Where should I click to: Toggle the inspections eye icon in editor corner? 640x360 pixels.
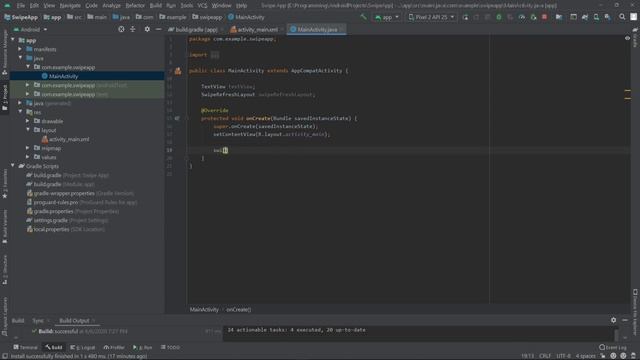click(x=627, y=38)
